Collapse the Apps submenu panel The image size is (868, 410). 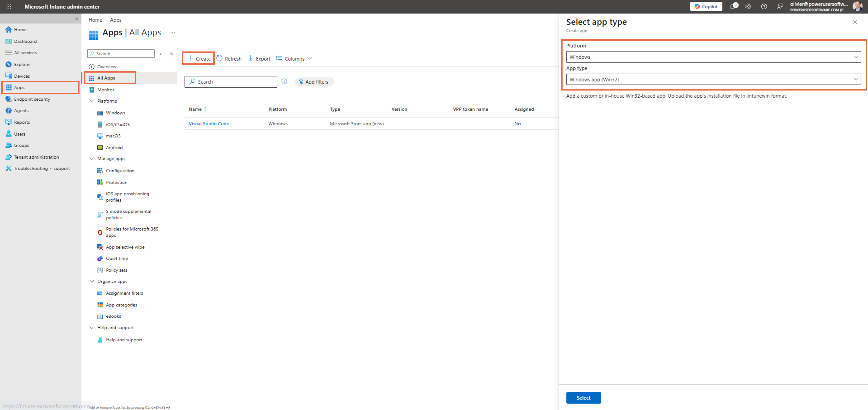click(x=171, y=54)
